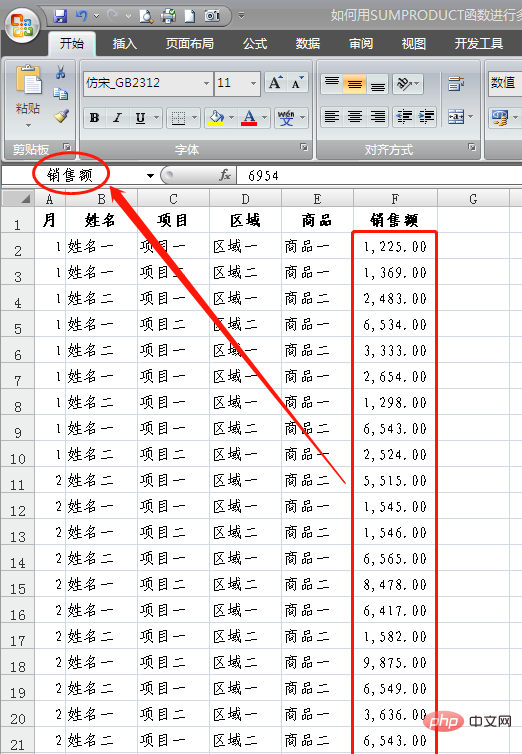
Task: Open the name box dropdown arrow
Action: coord(150,176)
